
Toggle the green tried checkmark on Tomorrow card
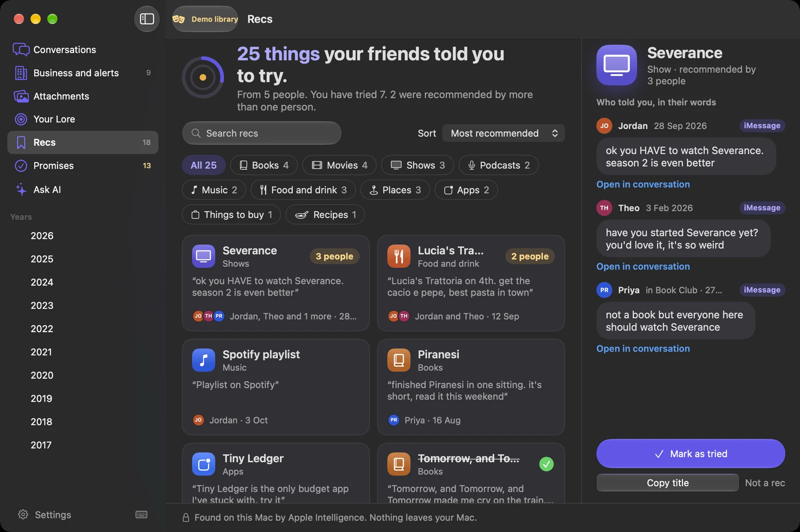tap(546, 464)
